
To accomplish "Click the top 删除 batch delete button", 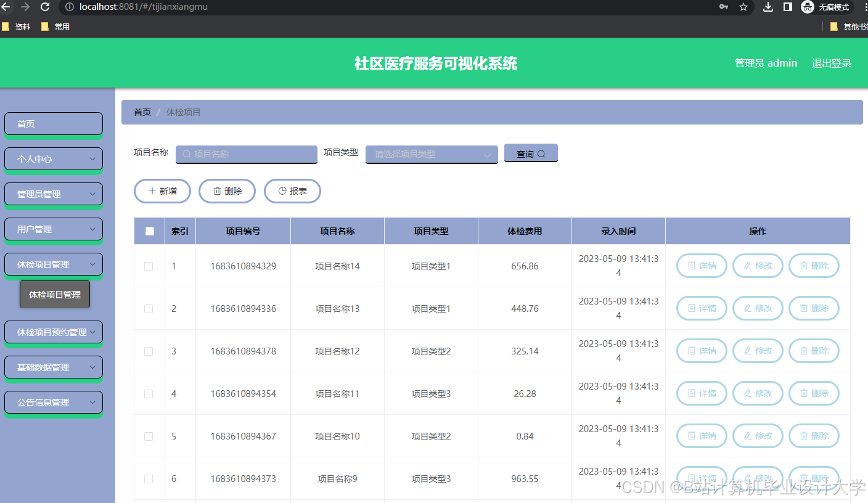I will (227, 191).
